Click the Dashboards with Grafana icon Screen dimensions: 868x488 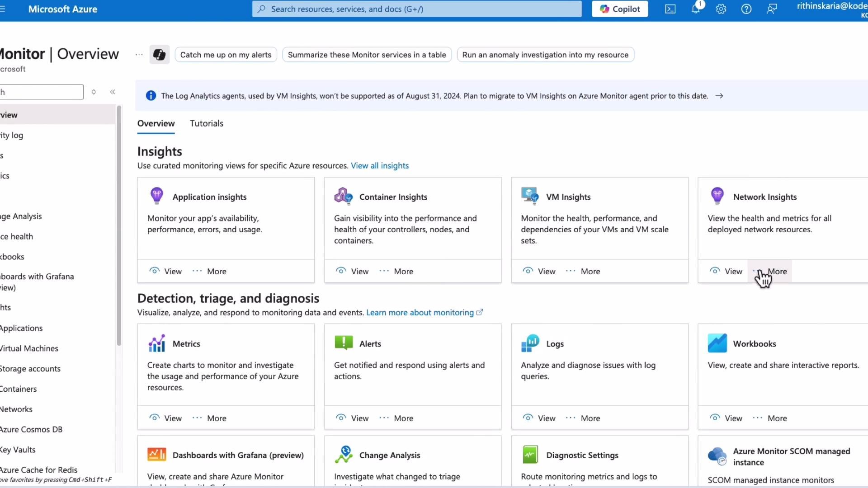point(157,455)
